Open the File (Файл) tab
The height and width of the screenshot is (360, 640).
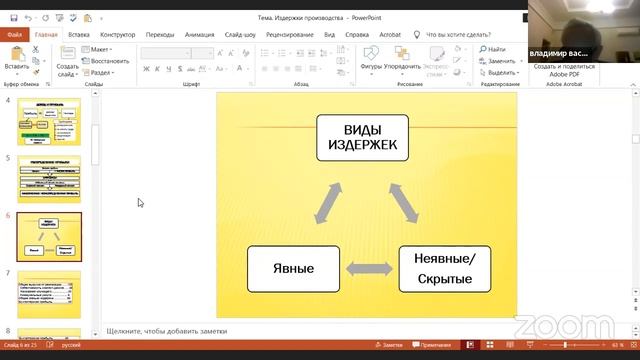tap(15, 35)
